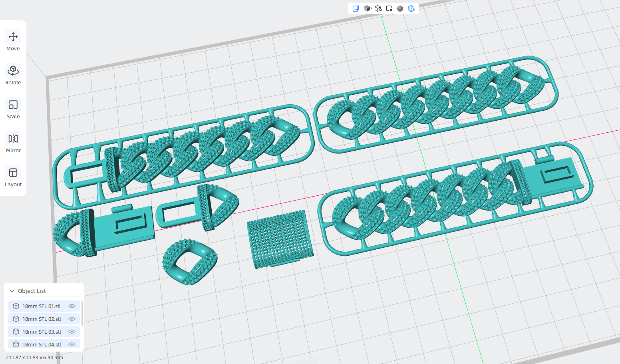Open the Mirror tool
620x364 pixels.
pyautogui.click(x=13, y=143)
